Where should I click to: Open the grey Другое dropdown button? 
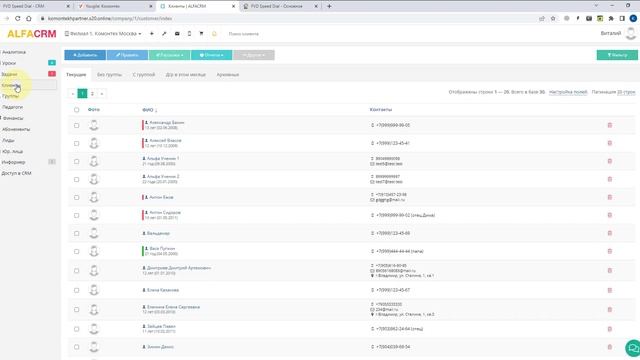pyautogui.click(x=253, y=55)
